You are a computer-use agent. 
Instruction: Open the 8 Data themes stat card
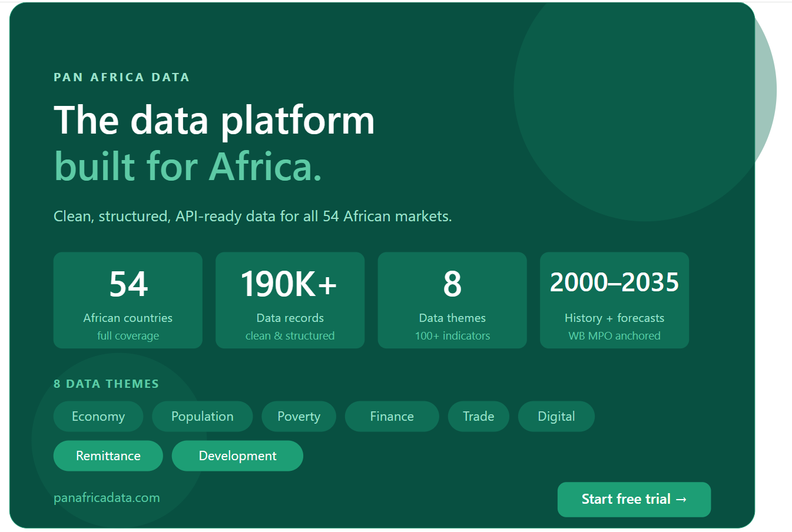452,300
